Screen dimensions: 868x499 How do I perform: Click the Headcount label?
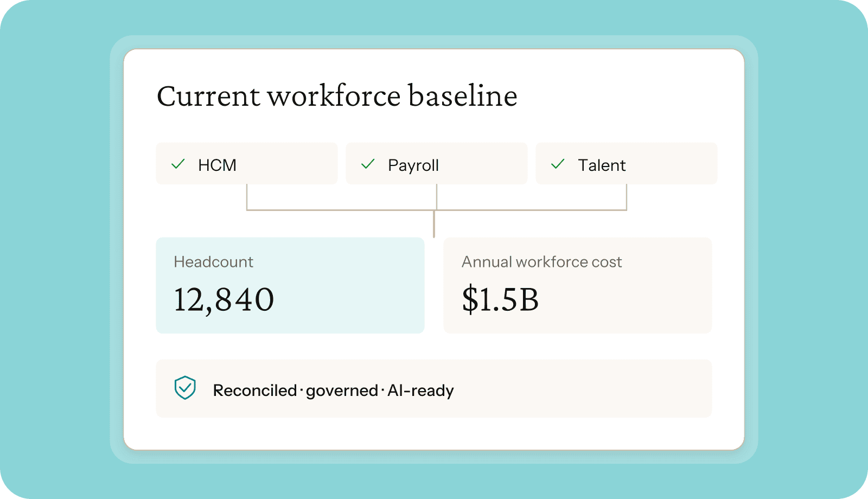pyautogui.click(x=214, y=262)
